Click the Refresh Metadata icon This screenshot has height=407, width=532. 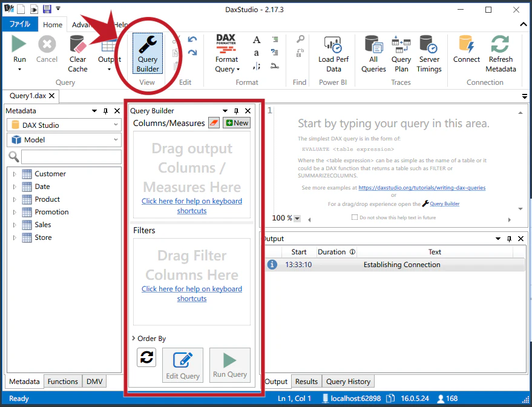pos(500,44)
